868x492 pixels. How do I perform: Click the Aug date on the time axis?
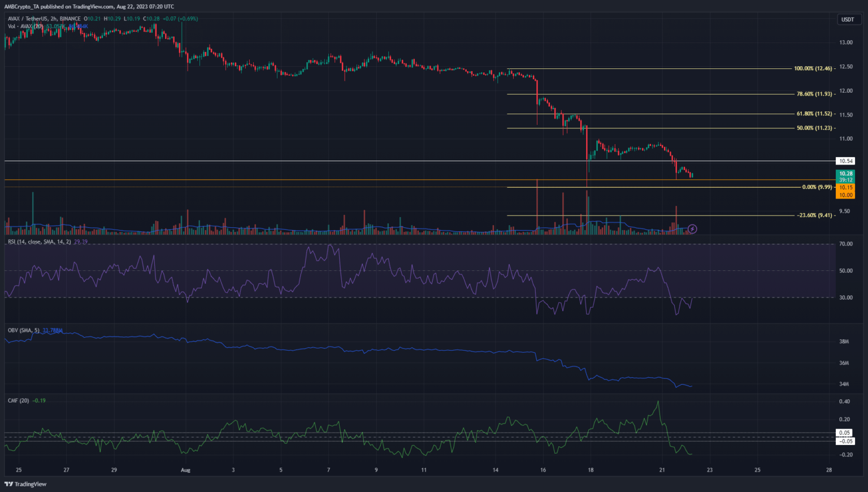coord(185,470)
